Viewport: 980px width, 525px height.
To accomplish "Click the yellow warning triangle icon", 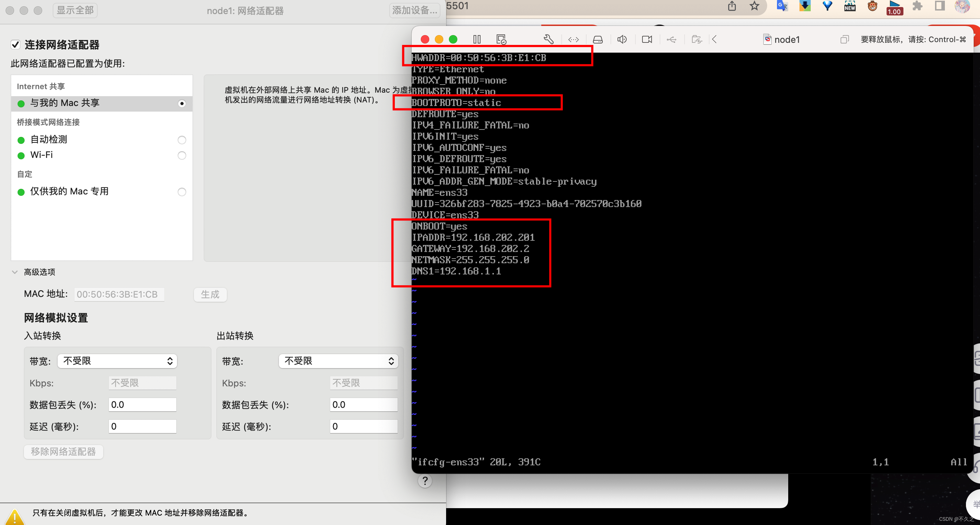I will [x=14, y=517].
